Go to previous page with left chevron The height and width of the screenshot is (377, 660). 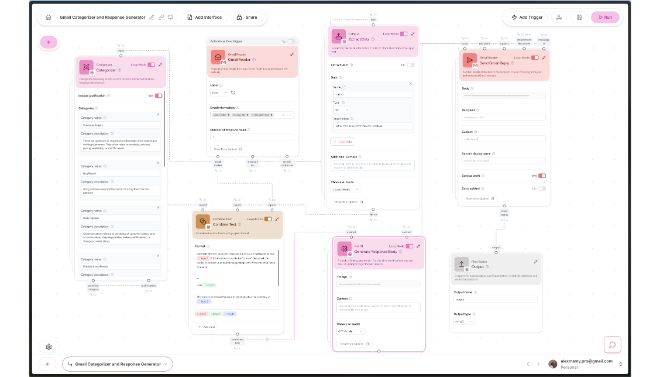528,364
